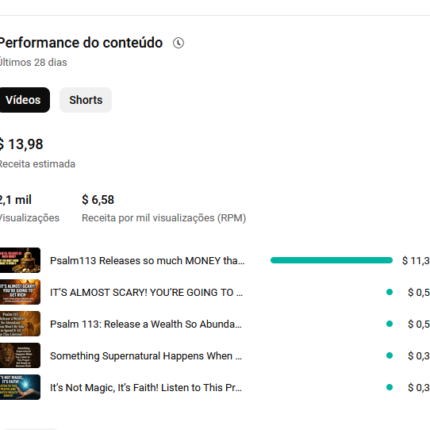
Task: Click the teal revenue bar for Psalm113
Action: (331, 260)
